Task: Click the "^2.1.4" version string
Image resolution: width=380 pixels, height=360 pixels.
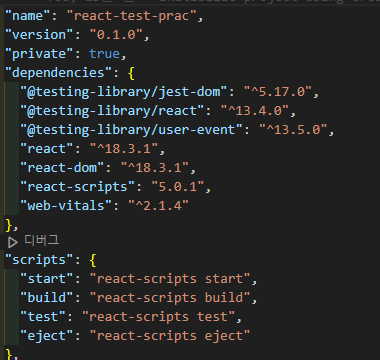Action: (x=159, y=206)
